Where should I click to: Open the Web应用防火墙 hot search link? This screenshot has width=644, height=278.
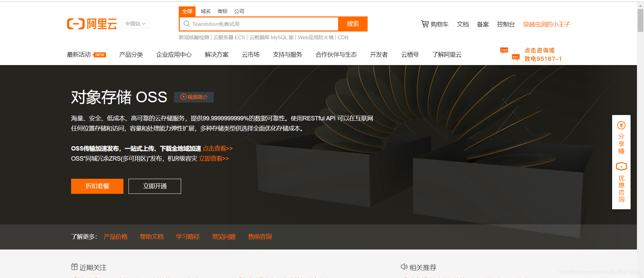316,38
